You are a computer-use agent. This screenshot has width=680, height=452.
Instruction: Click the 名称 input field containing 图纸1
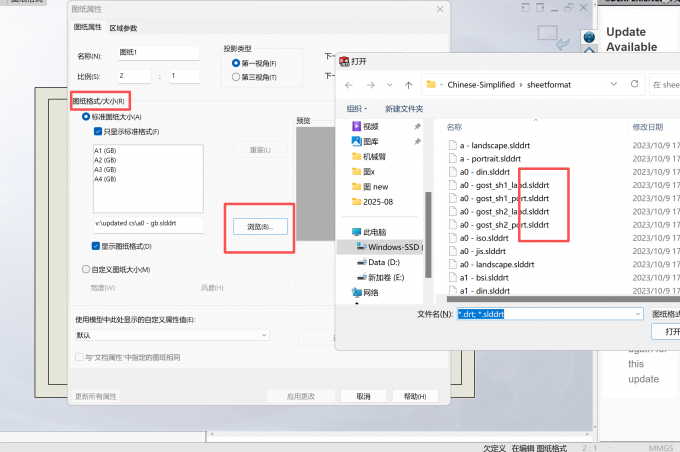(x=159, y=52)
